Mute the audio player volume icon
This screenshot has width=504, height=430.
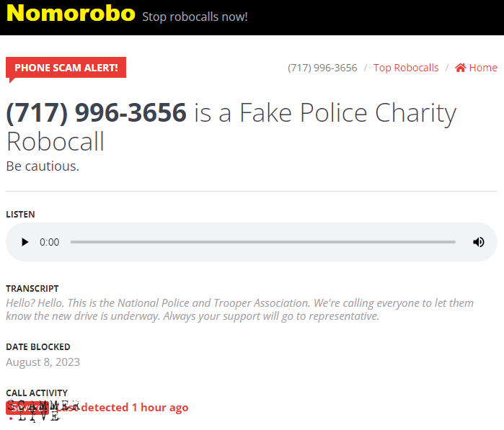coord(478,242)
